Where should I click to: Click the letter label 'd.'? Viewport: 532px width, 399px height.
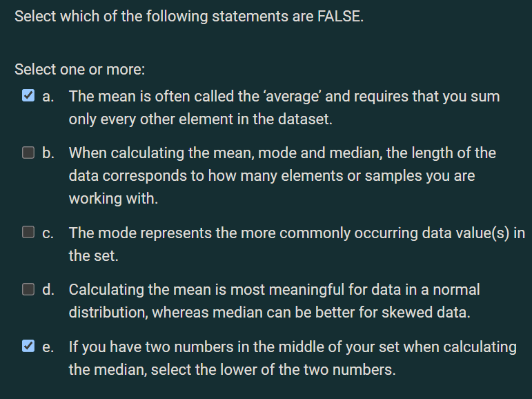[48, 290]
